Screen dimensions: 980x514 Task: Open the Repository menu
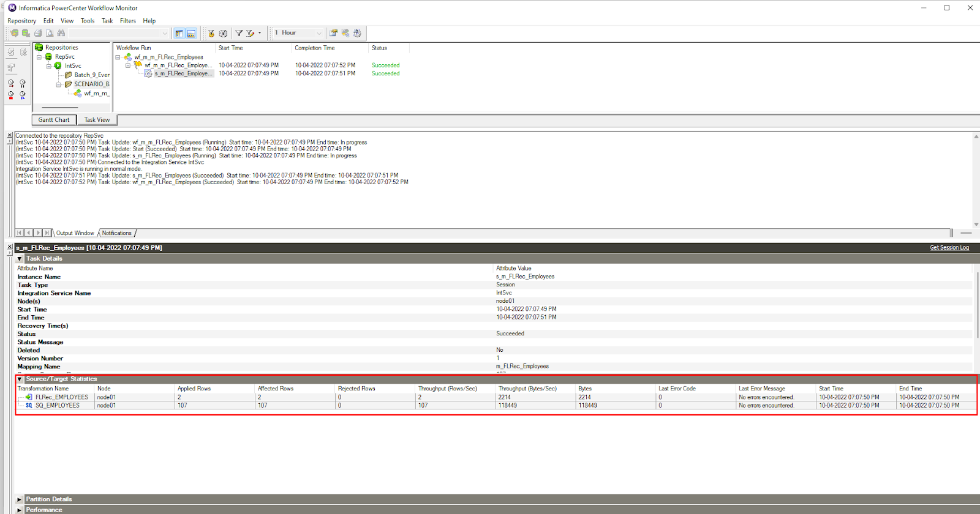tap(22, 21)
